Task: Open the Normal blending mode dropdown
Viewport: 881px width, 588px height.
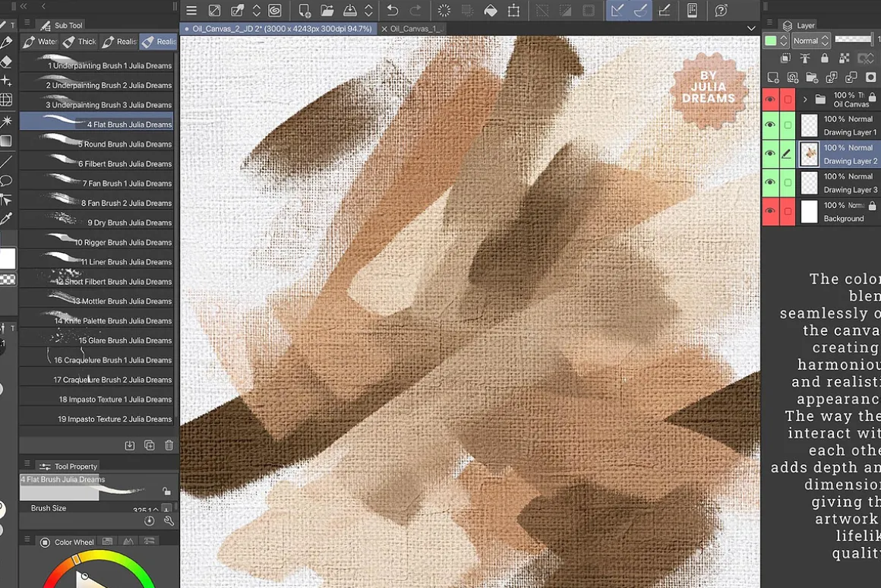Action: click(811, 40)
